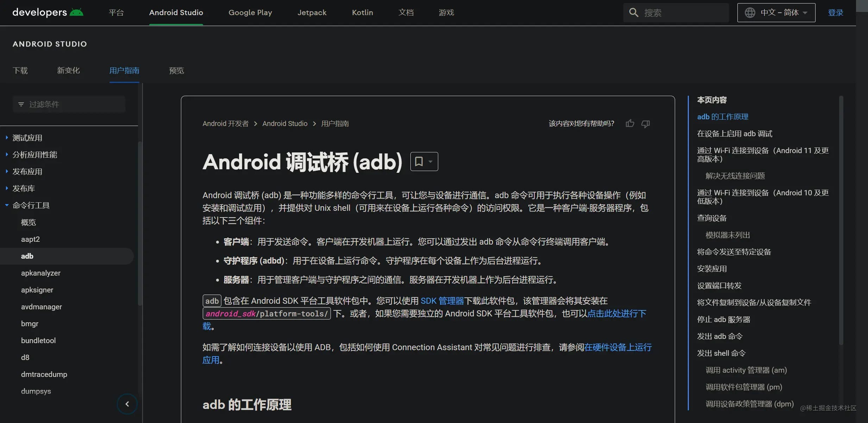This screenshot has height=423, width=868.
Task: Open d8 in the sidebar
Action: pos(25,357)
